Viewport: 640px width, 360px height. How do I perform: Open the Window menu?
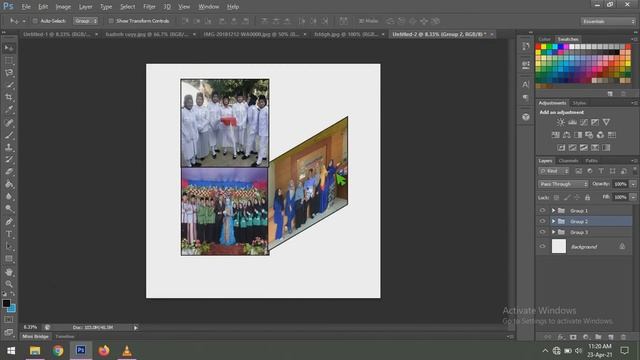pyautogui.click(x=208, y=7)
